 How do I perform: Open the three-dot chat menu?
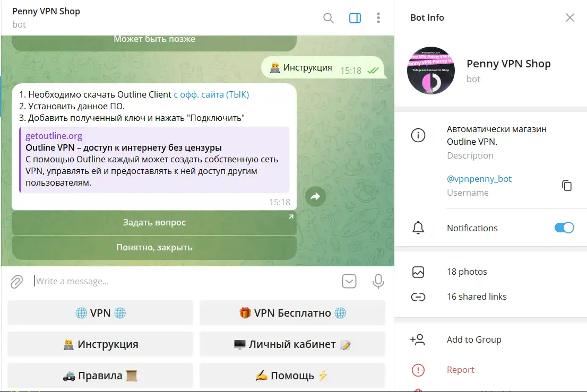(x=378, y=18)
